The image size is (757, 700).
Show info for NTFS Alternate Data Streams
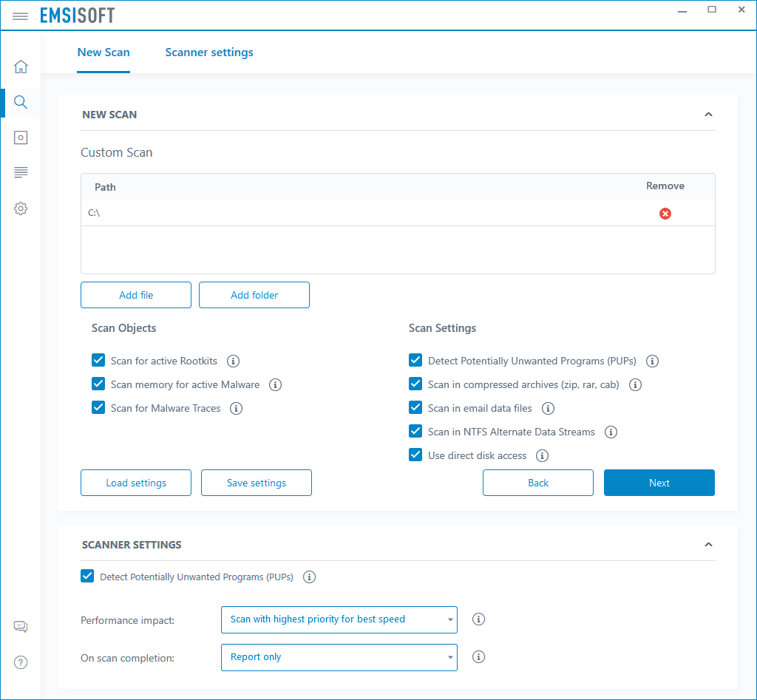[611, 432]
